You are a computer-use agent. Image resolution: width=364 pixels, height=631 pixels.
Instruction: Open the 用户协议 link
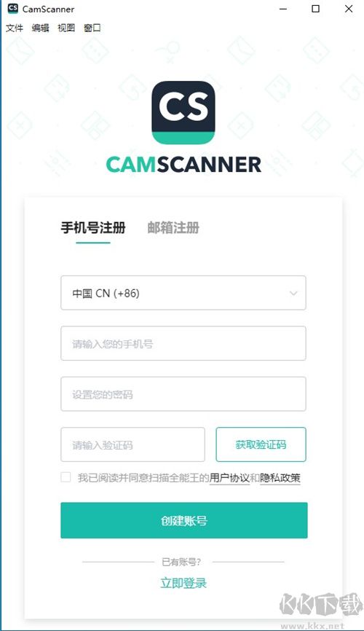pyautogui.click(x=229, y=478)
